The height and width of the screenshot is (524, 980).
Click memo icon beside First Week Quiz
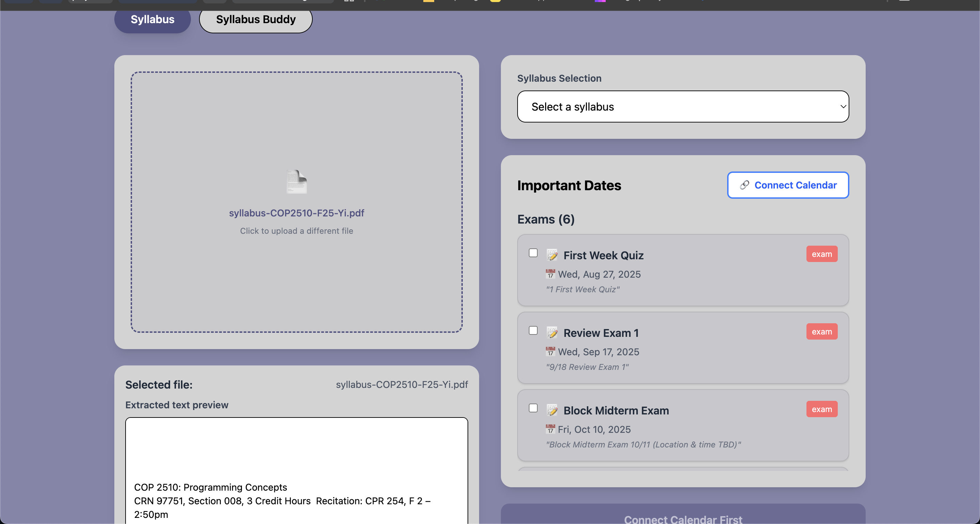(552, 255)
